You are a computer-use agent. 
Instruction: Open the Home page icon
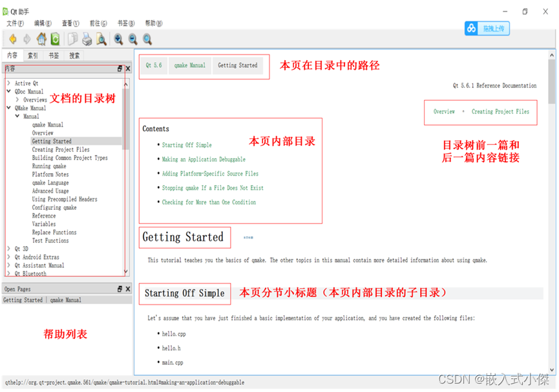(41, 39)
